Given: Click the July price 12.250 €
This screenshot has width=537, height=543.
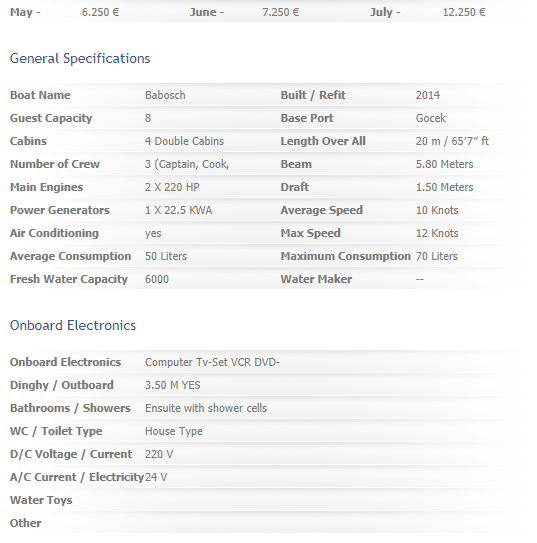Looking at the screenshot, I should (x=464, y=12).
